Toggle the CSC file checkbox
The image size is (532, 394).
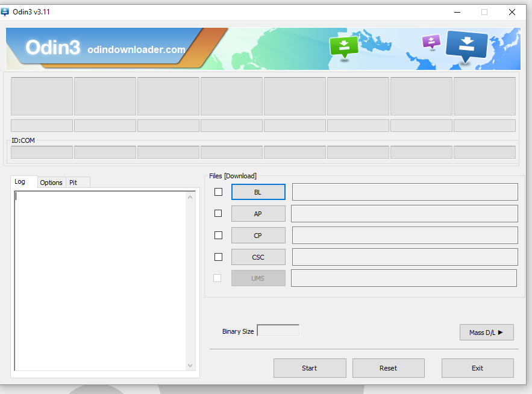(x=218, y=257)
